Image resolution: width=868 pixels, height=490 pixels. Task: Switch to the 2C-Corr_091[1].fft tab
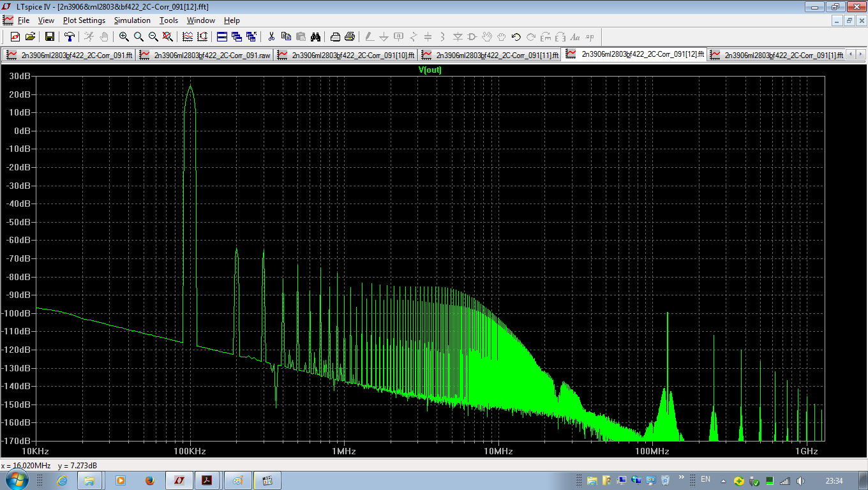(x=777, y=55)
